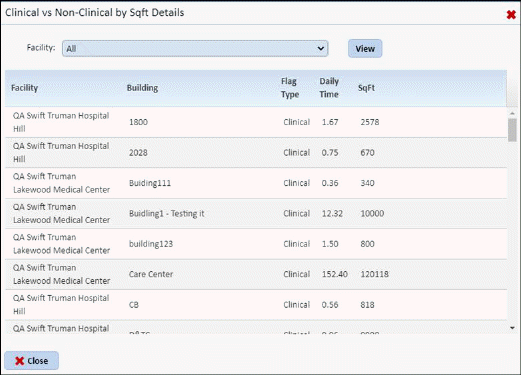This screenshot has width=521, height=375.
Task: Select Buiding111 building cell
Action: 150,183
